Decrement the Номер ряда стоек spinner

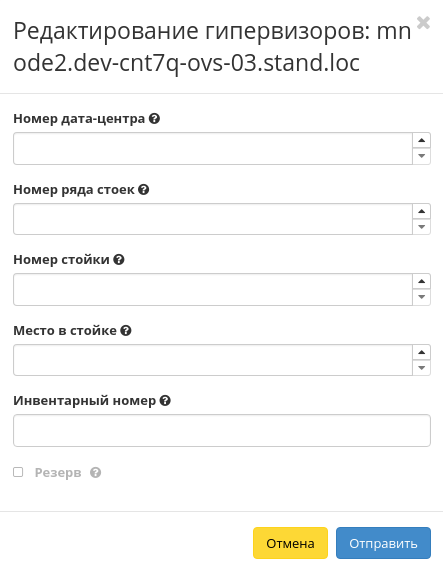422,227
